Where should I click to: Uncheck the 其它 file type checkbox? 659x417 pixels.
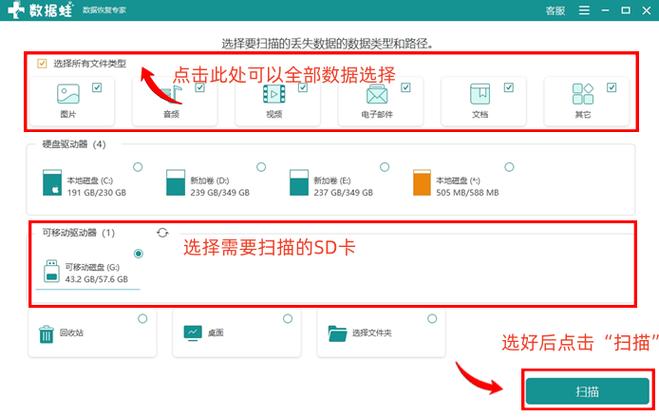[612, 87]
